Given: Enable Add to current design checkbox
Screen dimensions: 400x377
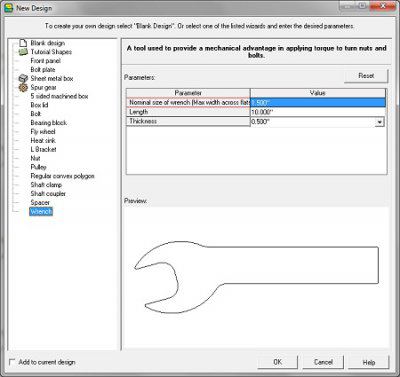Looking at the screenshot, I should pyautogui.click(x=12, y=362).
